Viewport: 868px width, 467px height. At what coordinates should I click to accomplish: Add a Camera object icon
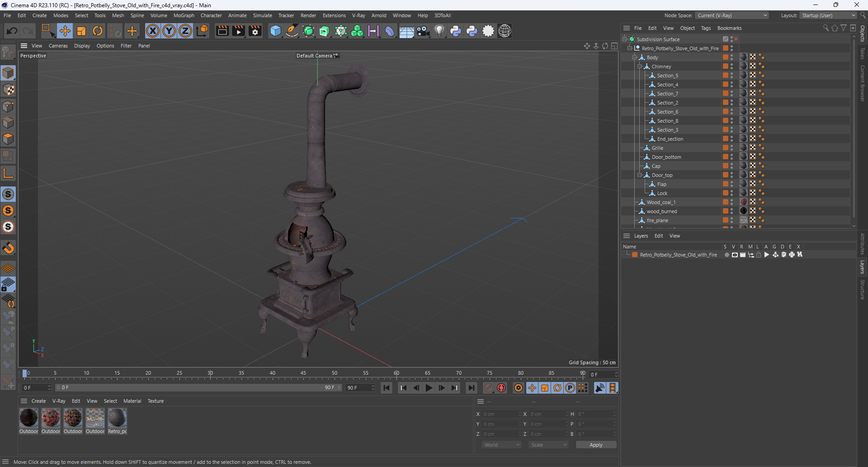(x=423, y=31)
